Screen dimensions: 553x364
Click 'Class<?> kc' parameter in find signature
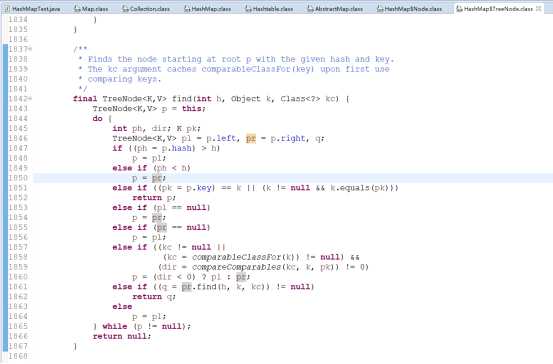pos(309,99)
